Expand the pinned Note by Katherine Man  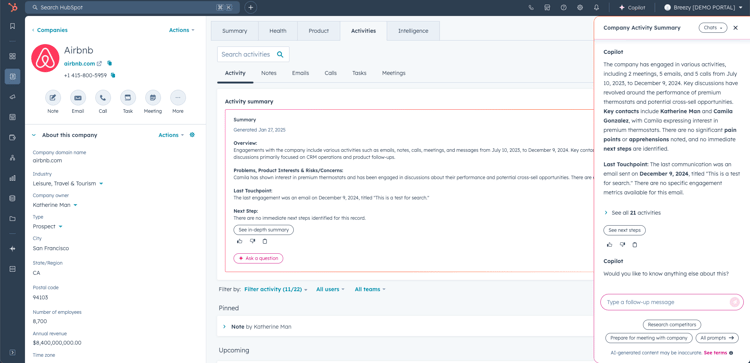click(224, 327)
